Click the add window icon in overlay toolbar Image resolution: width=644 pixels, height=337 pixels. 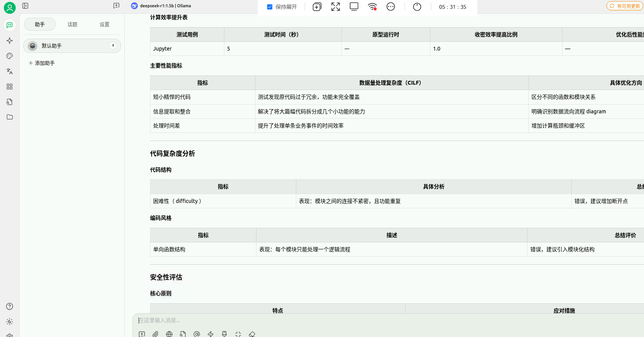317,7
